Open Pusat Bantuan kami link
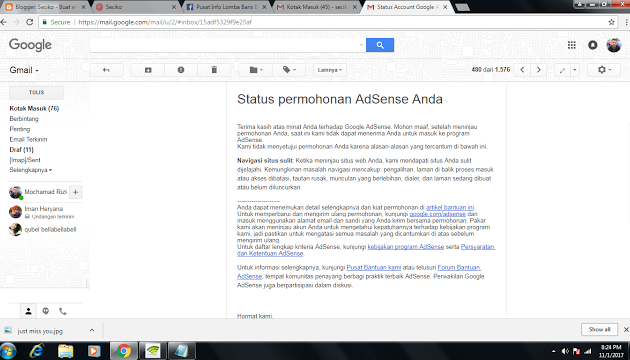Screen dimensions: 630x360 (x=374, y=267)
